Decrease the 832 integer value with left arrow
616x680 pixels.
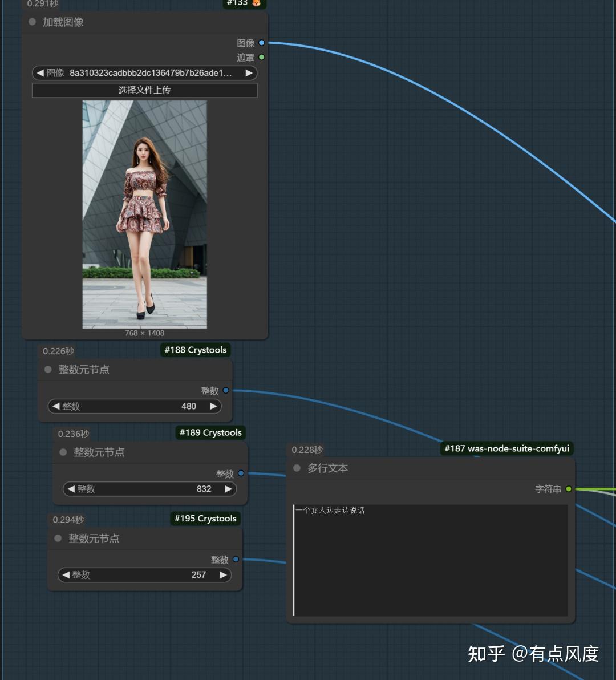click(71, 489)
